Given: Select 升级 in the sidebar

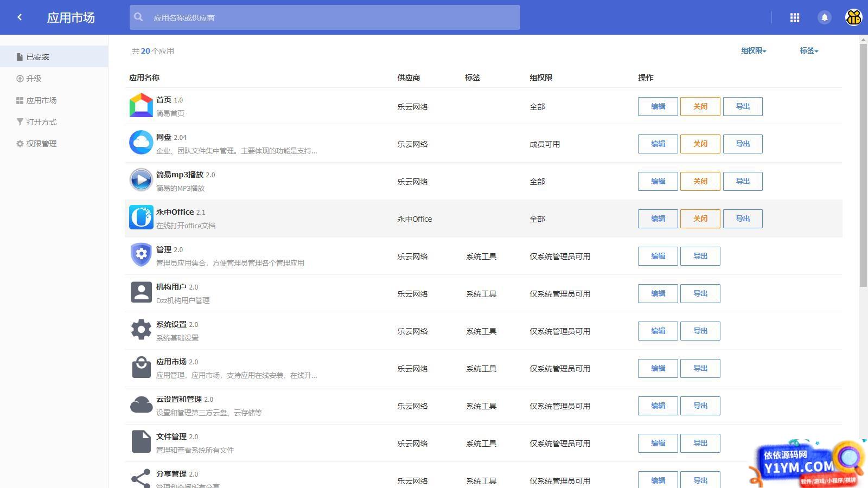Looking at the screenshot, I should pos(54,79).
